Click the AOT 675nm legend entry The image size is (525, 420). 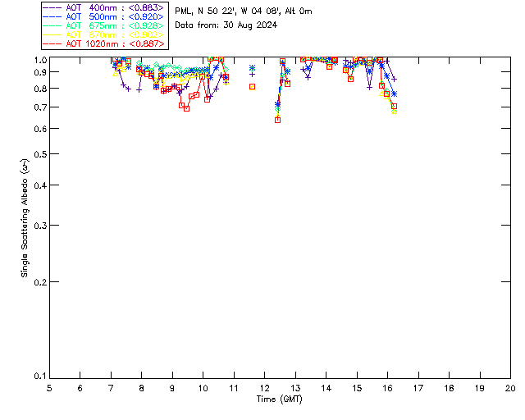point(104,25)
